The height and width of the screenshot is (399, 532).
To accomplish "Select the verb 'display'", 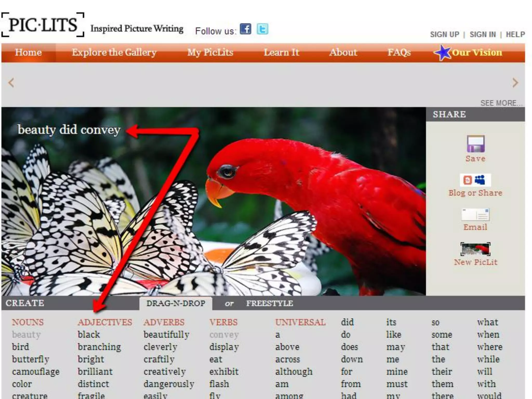I will click(224, 347).
